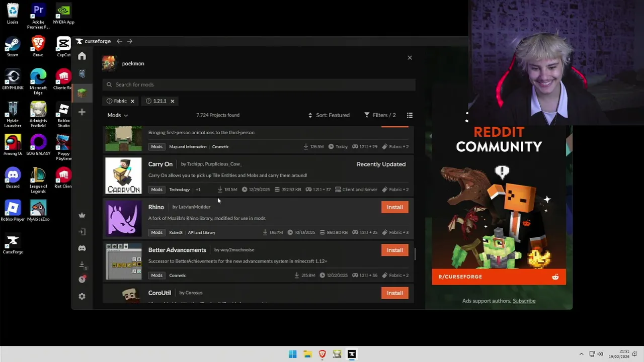
Task: Open the Discord icon in CurseForge sidebar
Action: point(82,248)
